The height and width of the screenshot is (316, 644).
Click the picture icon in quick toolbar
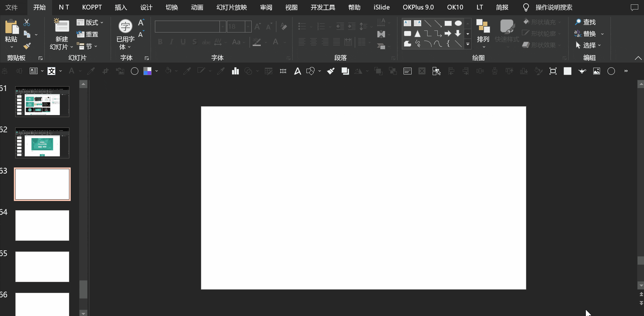[x=597, y=71]
